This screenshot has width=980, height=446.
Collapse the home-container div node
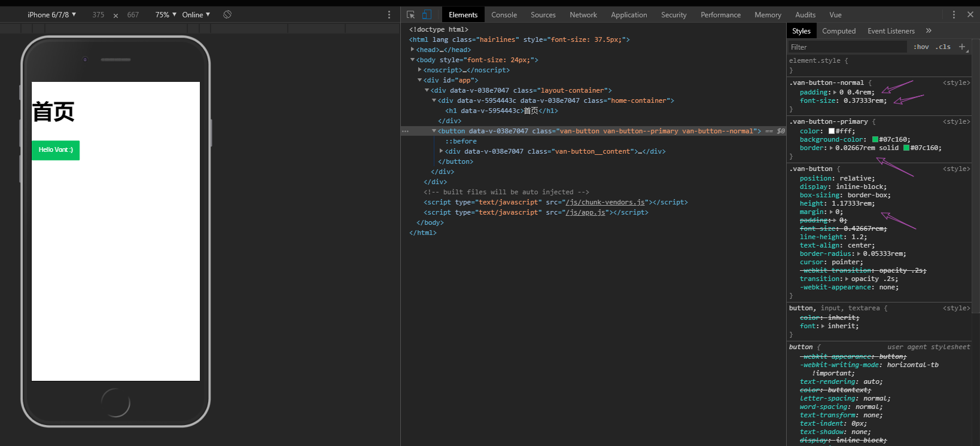pos(434,100)
